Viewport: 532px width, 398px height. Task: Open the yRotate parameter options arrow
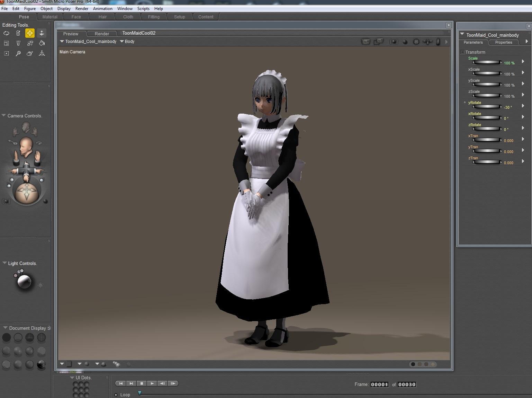(x=523, y=106)
